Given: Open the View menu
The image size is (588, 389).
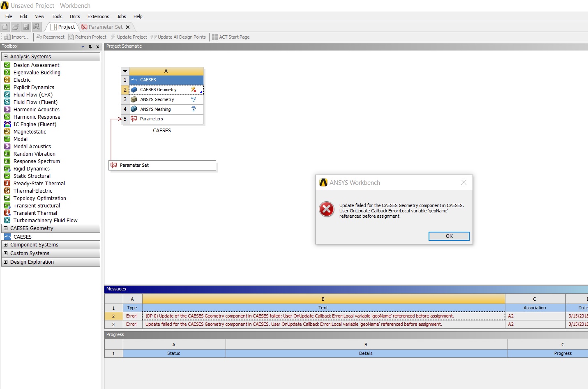Looking at the screenshot, I should click(39, 16).
